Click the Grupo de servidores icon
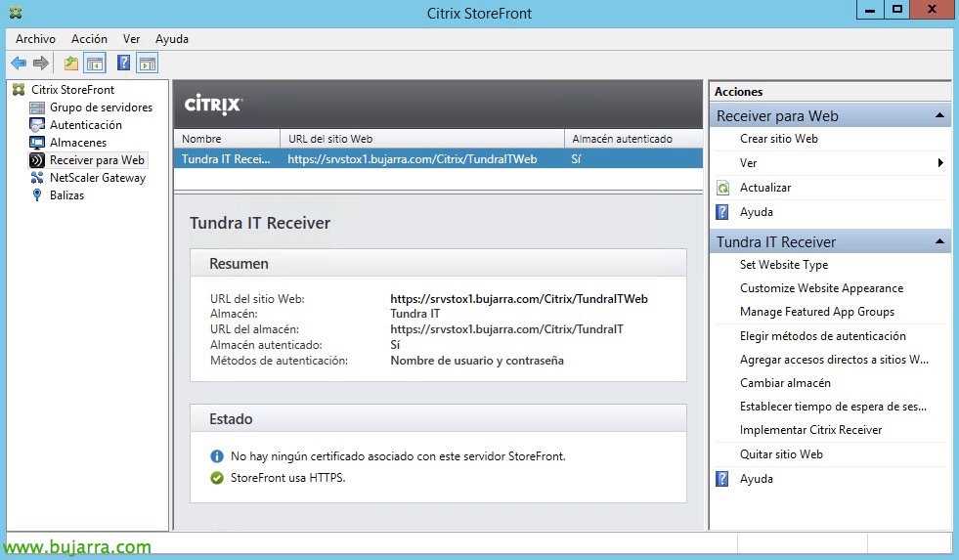The image size is (959, 560). [x=37, y=108]
